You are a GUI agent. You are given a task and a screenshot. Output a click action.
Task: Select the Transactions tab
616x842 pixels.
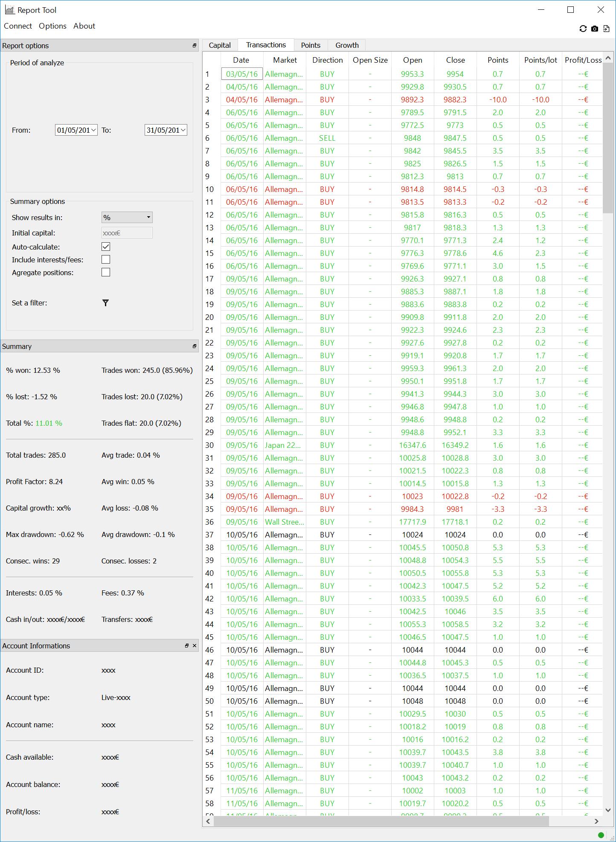coord(266,45)
